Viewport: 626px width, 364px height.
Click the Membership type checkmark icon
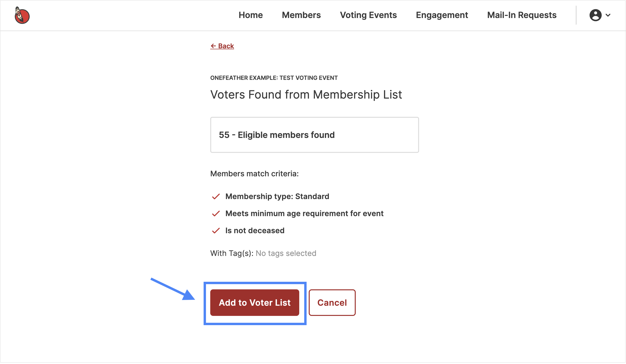pos(216,196)
